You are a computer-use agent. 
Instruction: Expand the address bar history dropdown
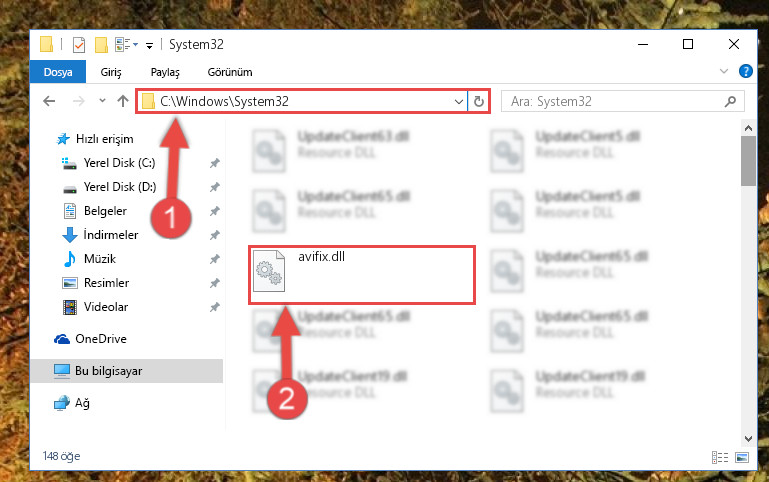(x=459, y=101)
